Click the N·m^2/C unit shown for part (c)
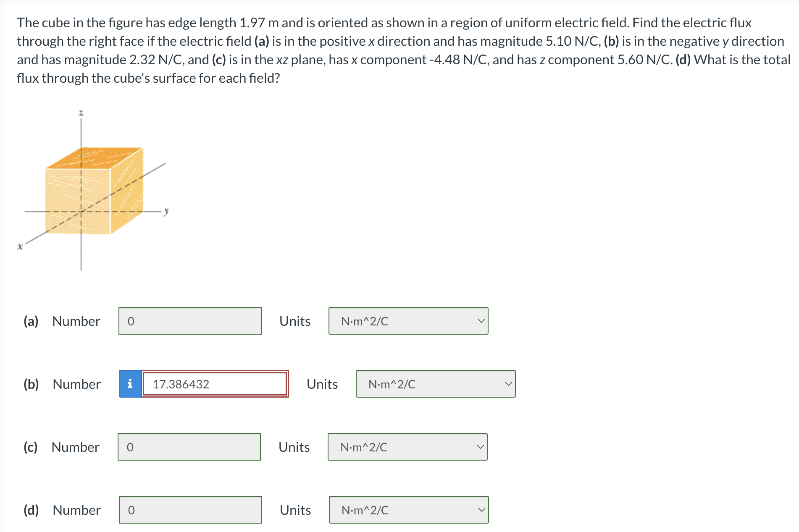The image size is (799, 532). 363,447
